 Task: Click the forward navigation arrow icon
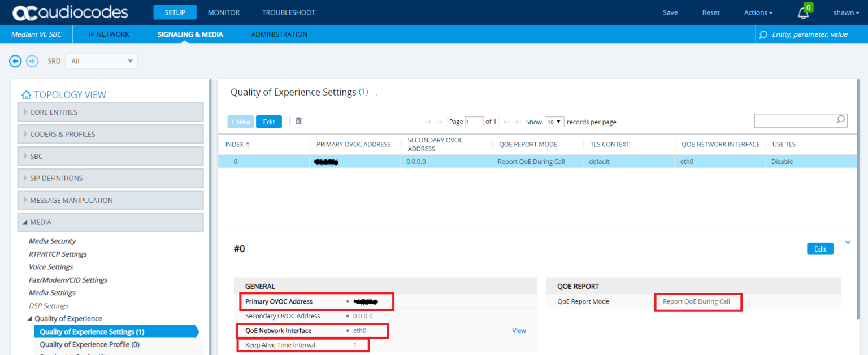click(x=32, y=61)
